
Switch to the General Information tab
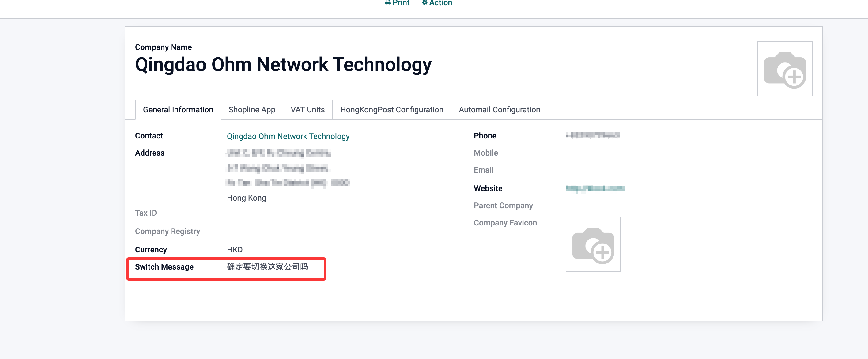click(178, 110)
